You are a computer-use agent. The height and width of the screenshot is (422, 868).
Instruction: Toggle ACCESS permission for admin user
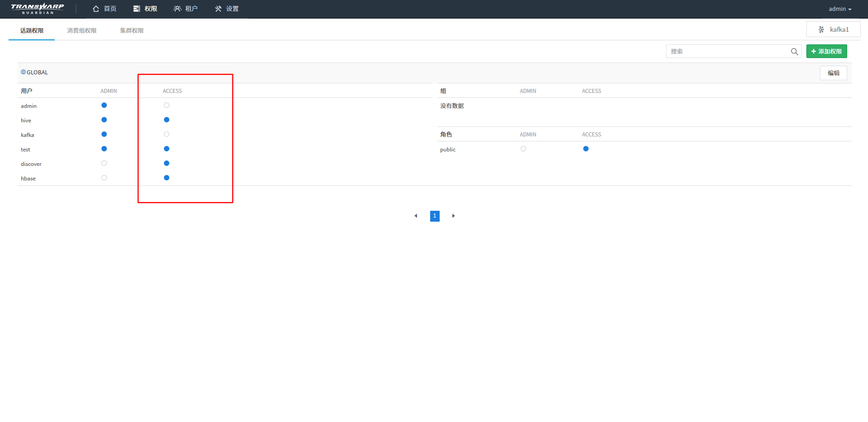pos(167,105)
